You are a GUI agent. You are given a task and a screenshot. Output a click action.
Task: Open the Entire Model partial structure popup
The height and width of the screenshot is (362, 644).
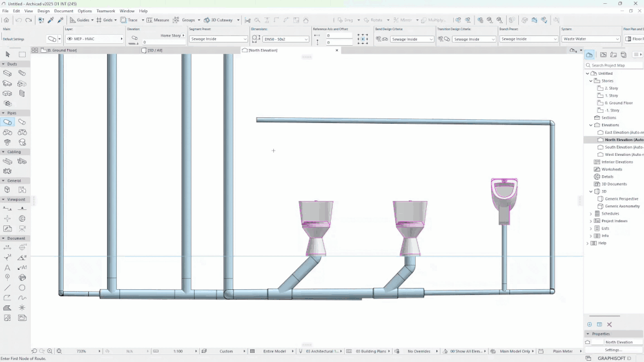click(x=275, y=351)
